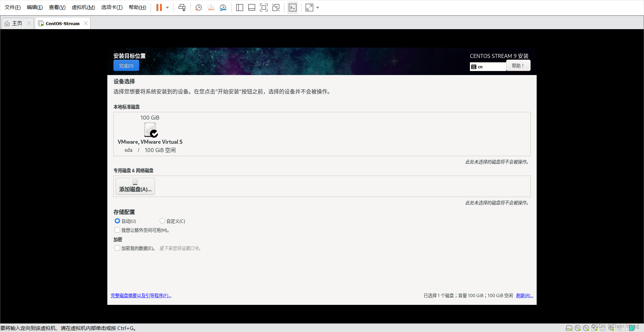This screenshot has width=644, height=332.
Task: Open the snapshot manager wrench-clock icon
Action: tap(223, 7)
